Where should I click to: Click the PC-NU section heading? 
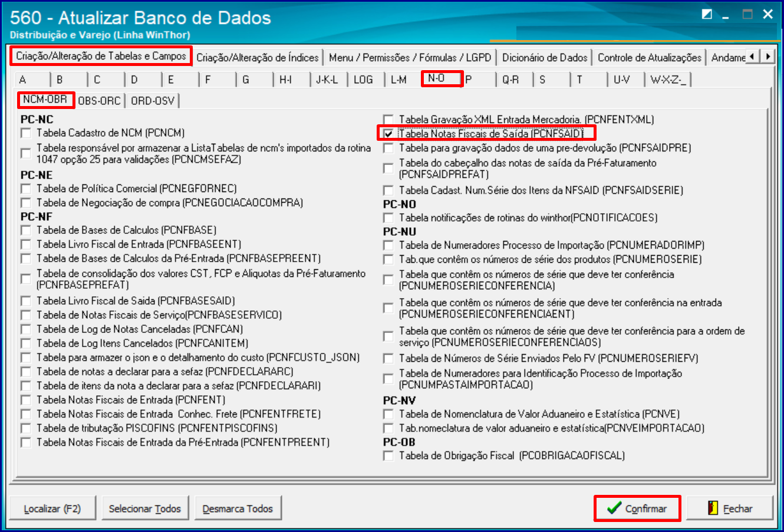[400, 232]
